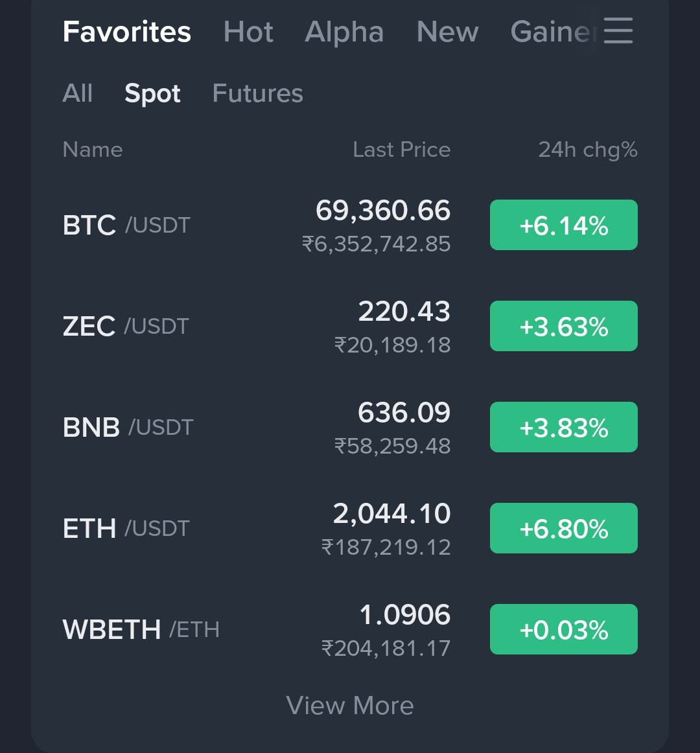Open the BTC/USDT pair
Viewport: 700px width, 753px height.
(x=126, y=226)
